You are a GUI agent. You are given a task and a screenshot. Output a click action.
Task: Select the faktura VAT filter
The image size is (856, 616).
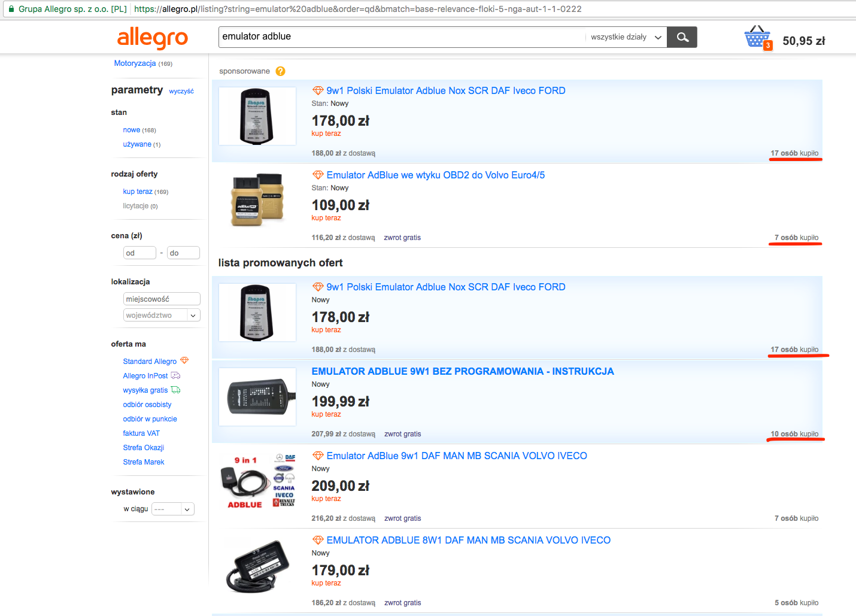141,433
